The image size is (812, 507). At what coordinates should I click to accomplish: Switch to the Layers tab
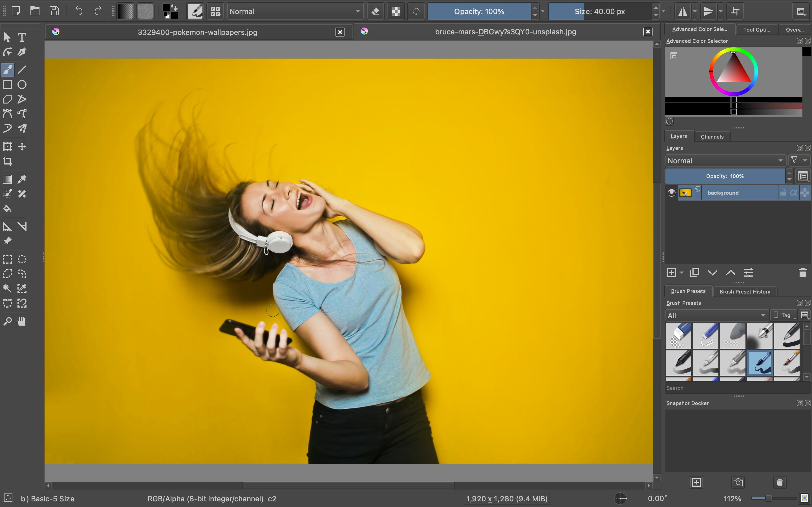click(680, 135)
